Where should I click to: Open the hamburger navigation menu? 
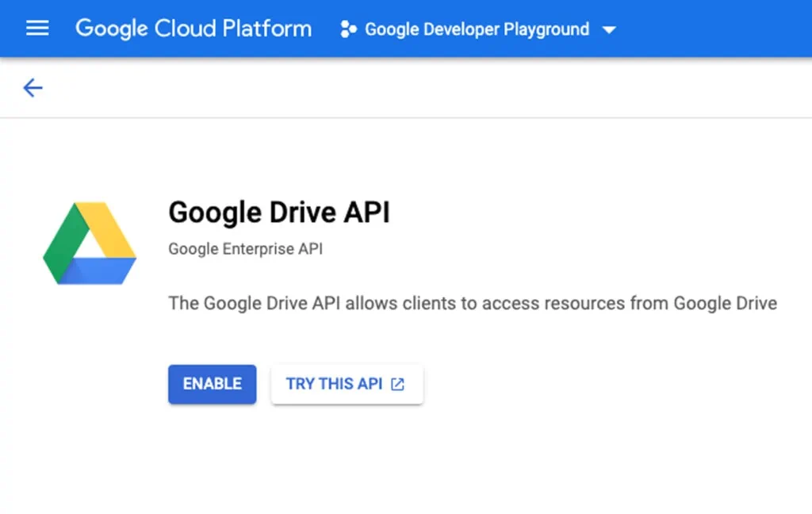[37, 29]
